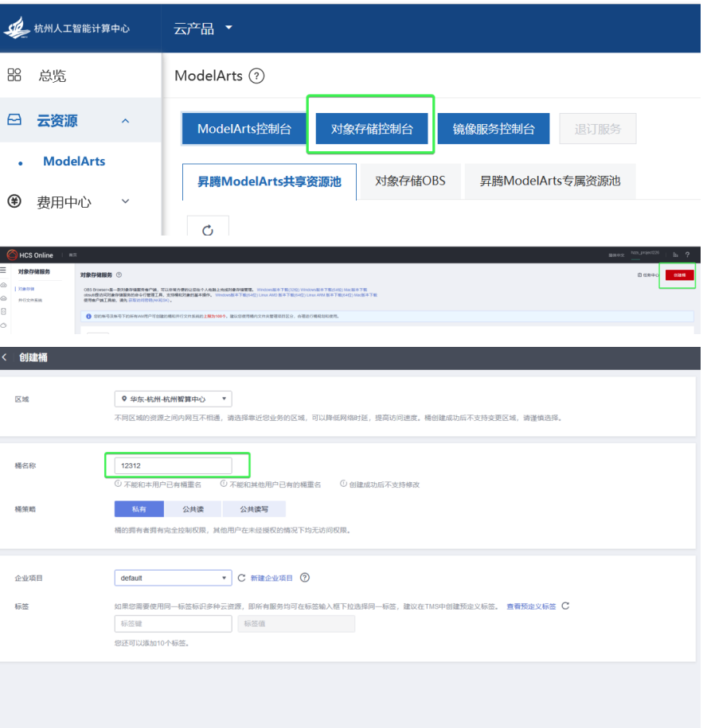Image resolution: width=703 pixels, height=728 pixels.
Task: Open the 企业项目 default dropdown
Action: [174, 578]
